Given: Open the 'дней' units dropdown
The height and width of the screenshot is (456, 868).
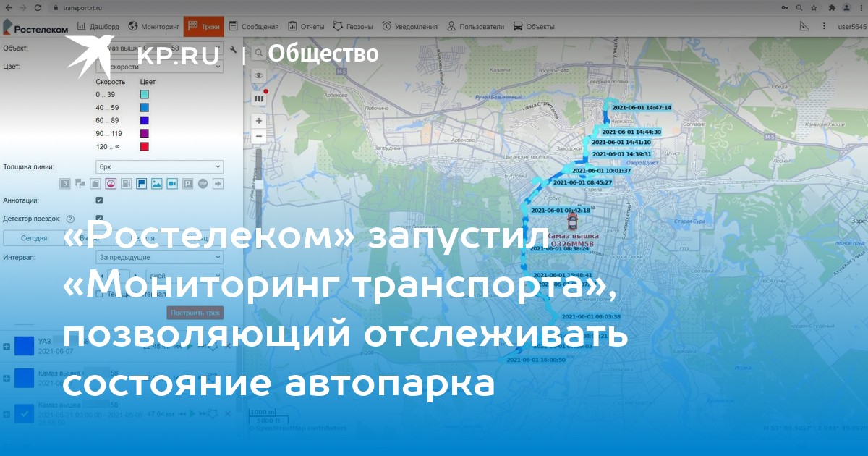Looking at the screenshot, I should (x=184, y=275).
